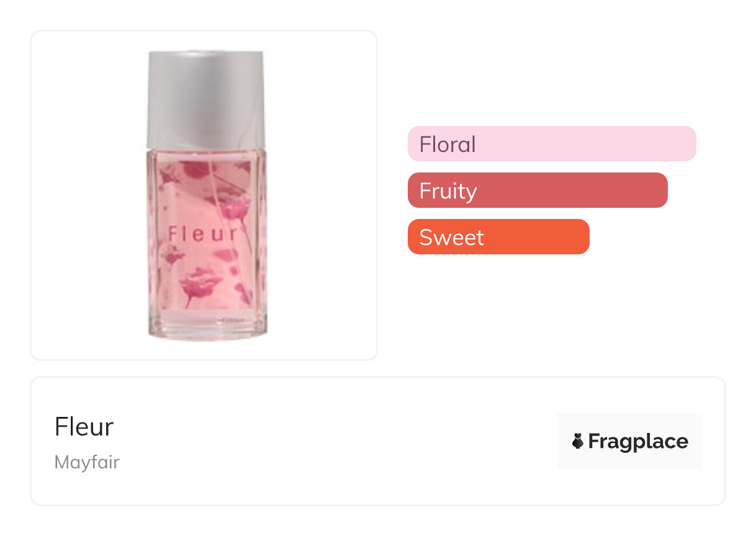Click the word Floral in the pink bar

[x=448, y=145]
